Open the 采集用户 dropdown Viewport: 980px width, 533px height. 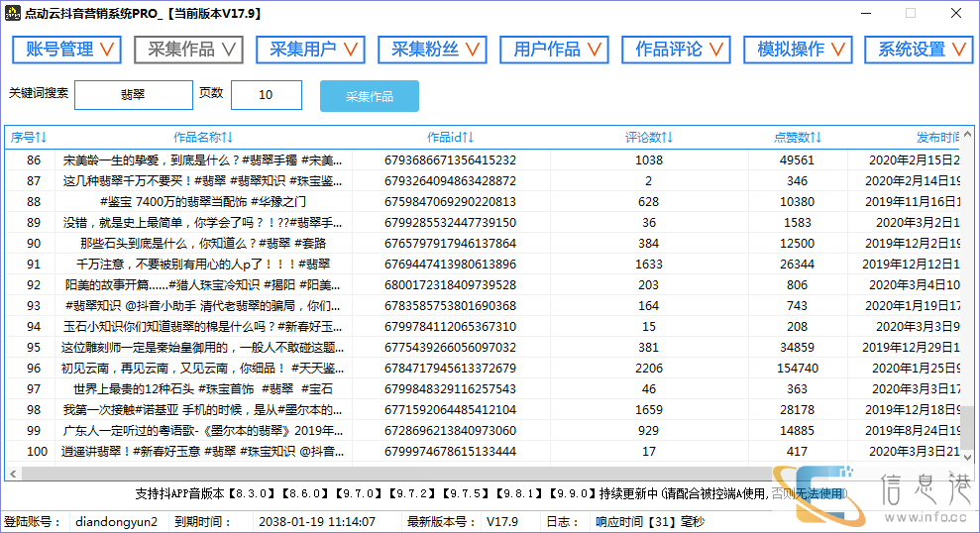(310, 50)
